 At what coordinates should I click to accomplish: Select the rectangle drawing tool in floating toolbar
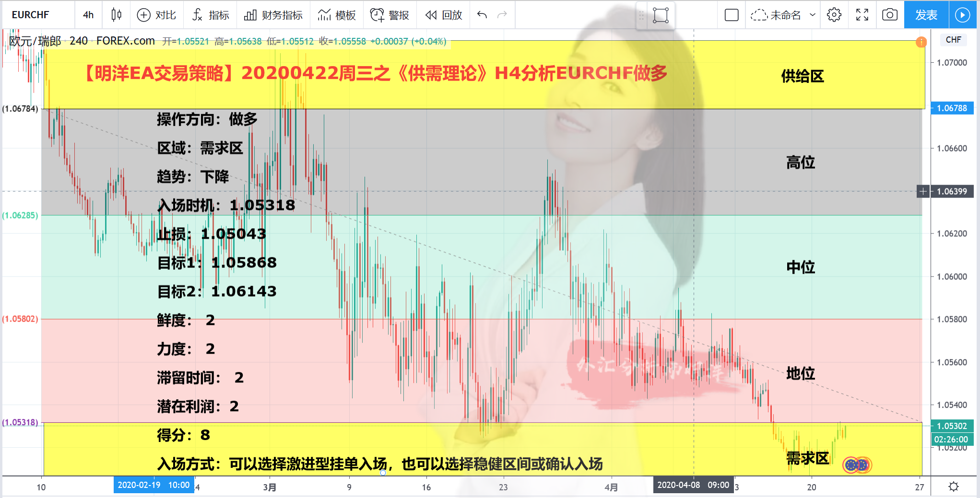coord(661,15)
